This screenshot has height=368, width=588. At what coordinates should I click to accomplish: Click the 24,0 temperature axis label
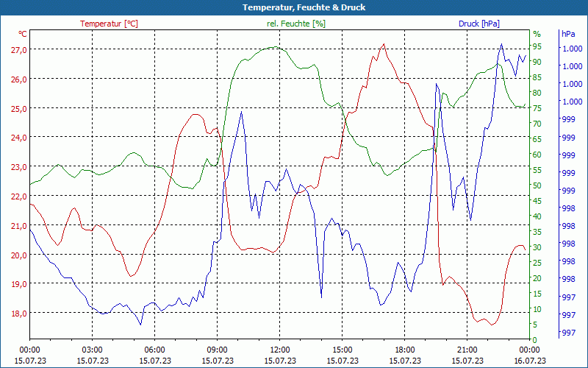pos(19,138)
